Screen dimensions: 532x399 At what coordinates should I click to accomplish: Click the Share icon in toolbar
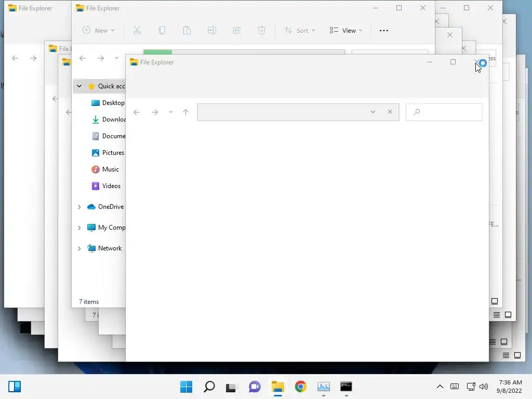(237, 31)
